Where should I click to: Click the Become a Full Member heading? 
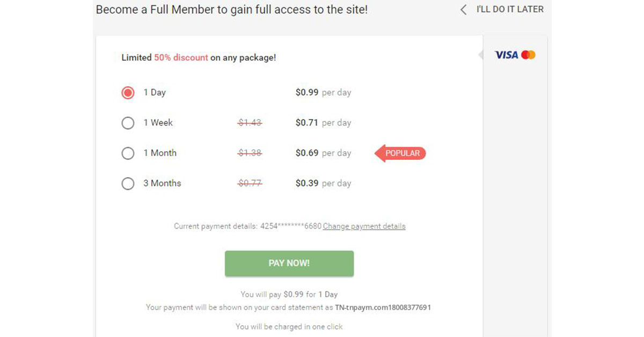[231, 9]
